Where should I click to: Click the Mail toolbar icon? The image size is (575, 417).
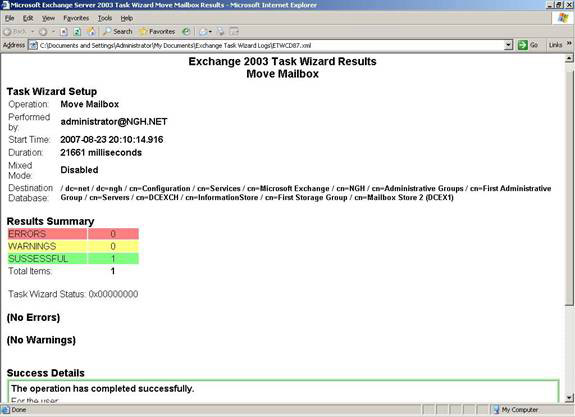203,32
